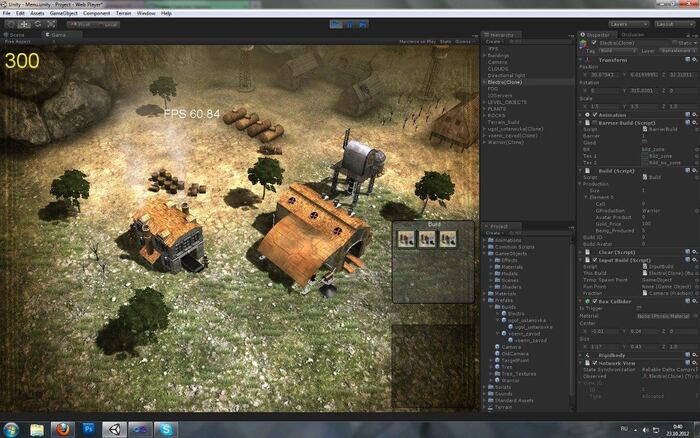Open the Network View gear menu
This screenshot has height=438, width=700.
pos(694,363)
